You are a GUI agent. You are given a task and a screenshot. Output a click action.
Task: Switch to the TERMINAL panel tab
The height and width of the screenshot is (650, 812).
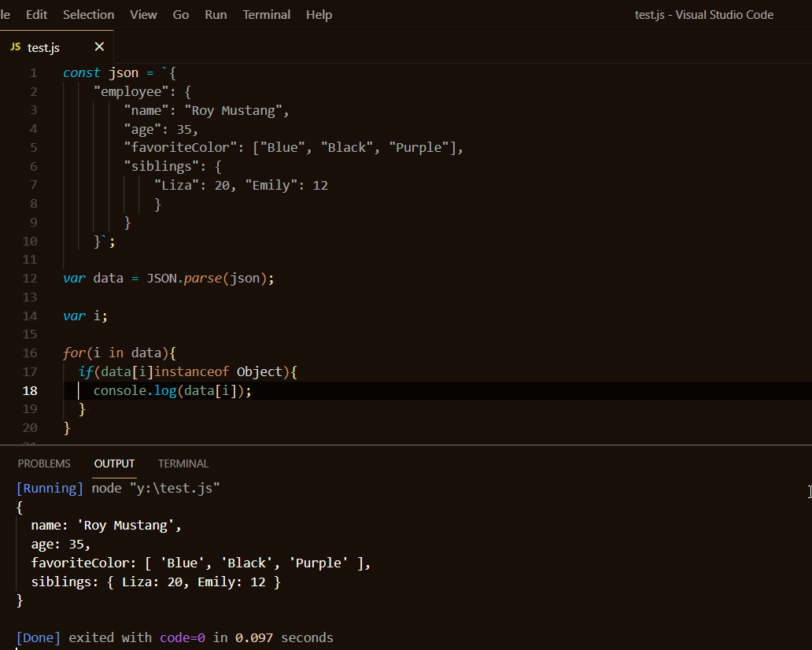[183, 463]
